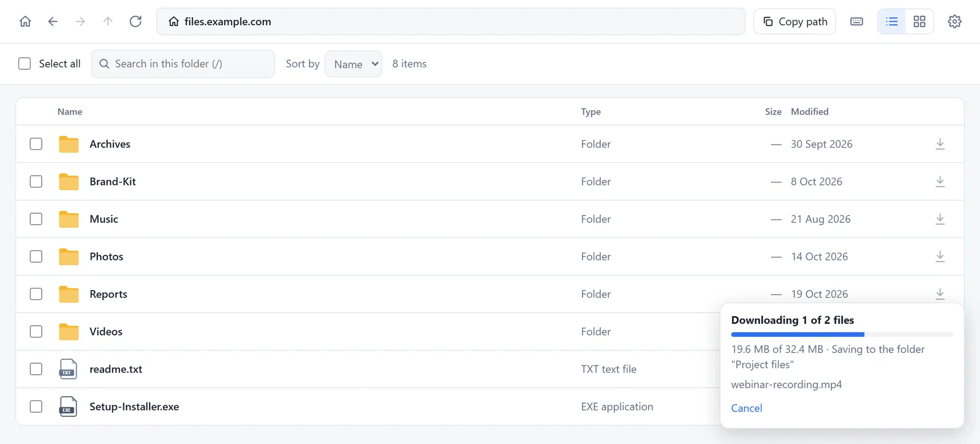This screenshot has width=980, height=444.
Task: Click the readme.txt TXT file icon
Action: point(68,369)
